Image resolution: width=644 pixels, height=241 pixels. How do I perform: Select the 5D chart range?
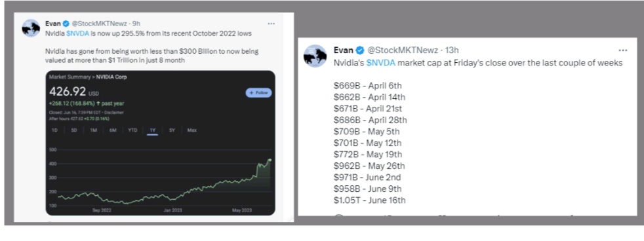click(74, 130)
